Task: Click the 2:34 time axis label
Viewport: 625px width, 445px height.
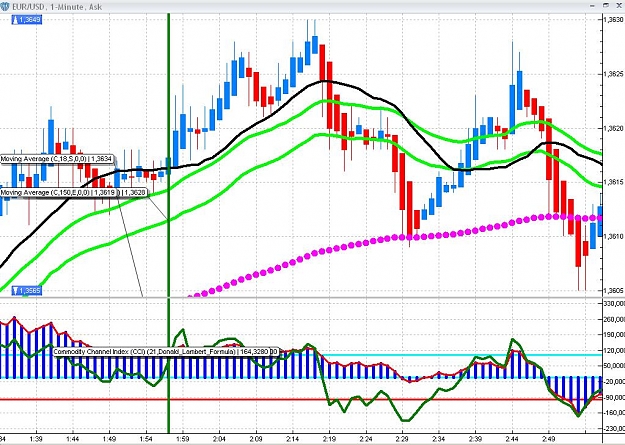Action: tap(439, 439)
